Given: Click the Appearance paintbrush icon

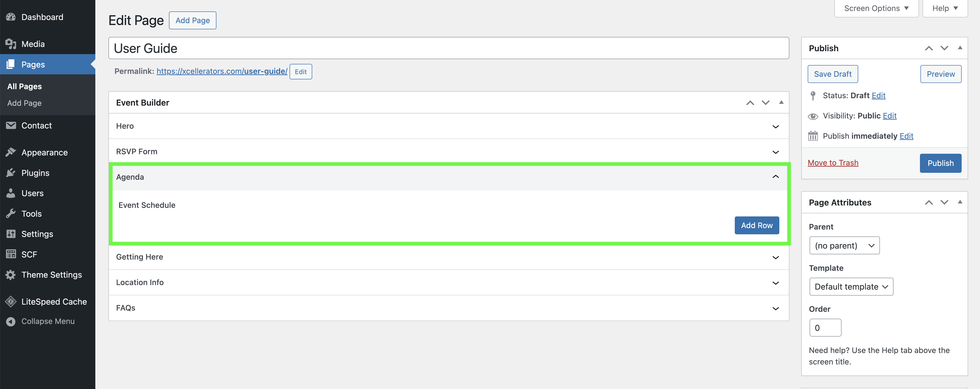Looking at the screenshot, I should [x=11, y=152].
